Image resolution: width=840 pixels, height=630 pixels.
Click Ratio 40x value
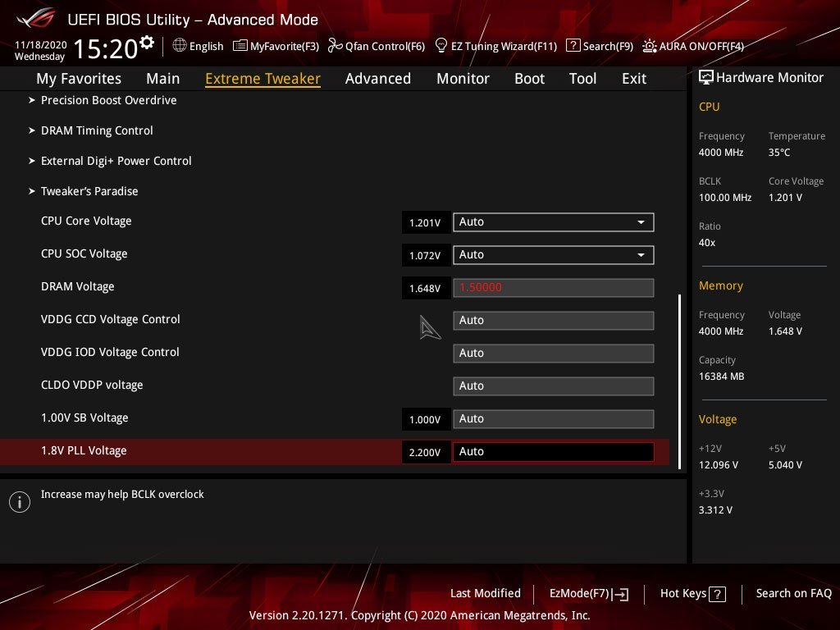click(x=707, y=243)
